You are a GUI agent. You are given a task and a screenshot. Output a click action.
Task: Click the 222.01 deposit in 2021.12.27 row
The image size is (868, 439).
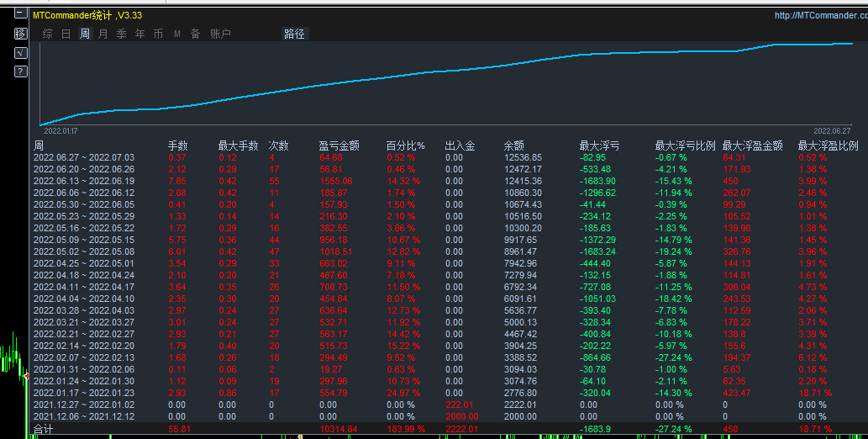(x=459, y=405)
